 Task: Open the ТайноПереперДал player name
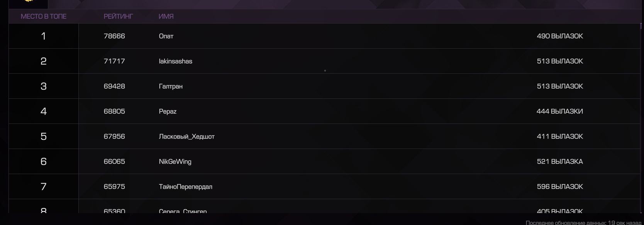pyautogui.click(x=186, y=187)
